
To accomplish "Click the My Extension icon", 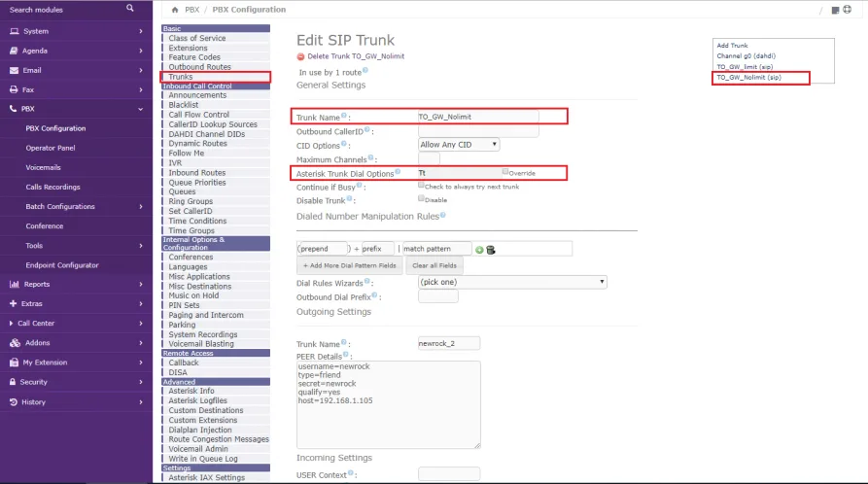I will 15,363.
